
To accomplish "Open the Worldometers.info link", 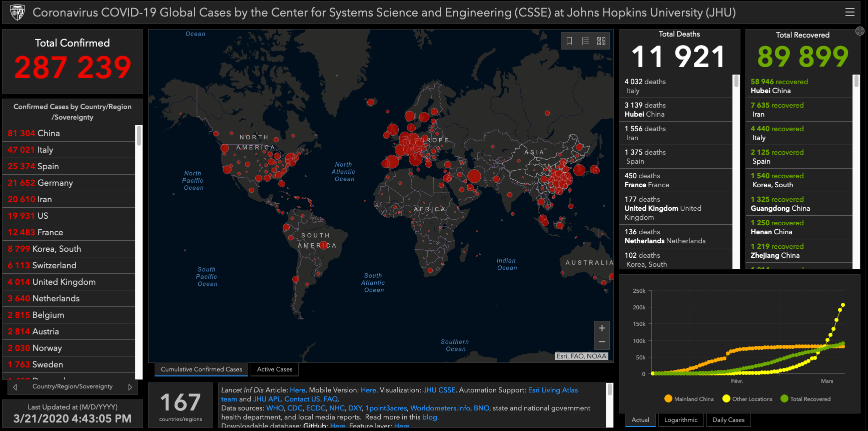I will point(440,408).
